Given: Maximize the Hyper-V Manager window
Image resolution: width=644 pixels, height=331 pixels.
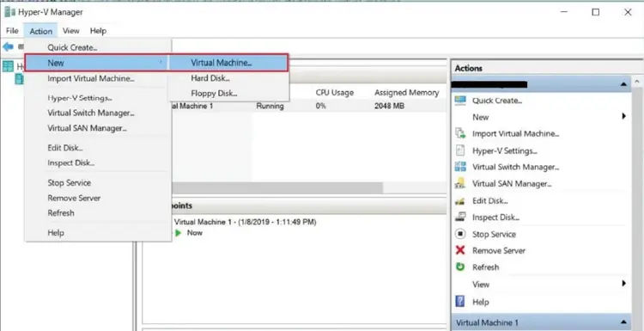Looking at the screenshot, I should click(x=596, y=12).
